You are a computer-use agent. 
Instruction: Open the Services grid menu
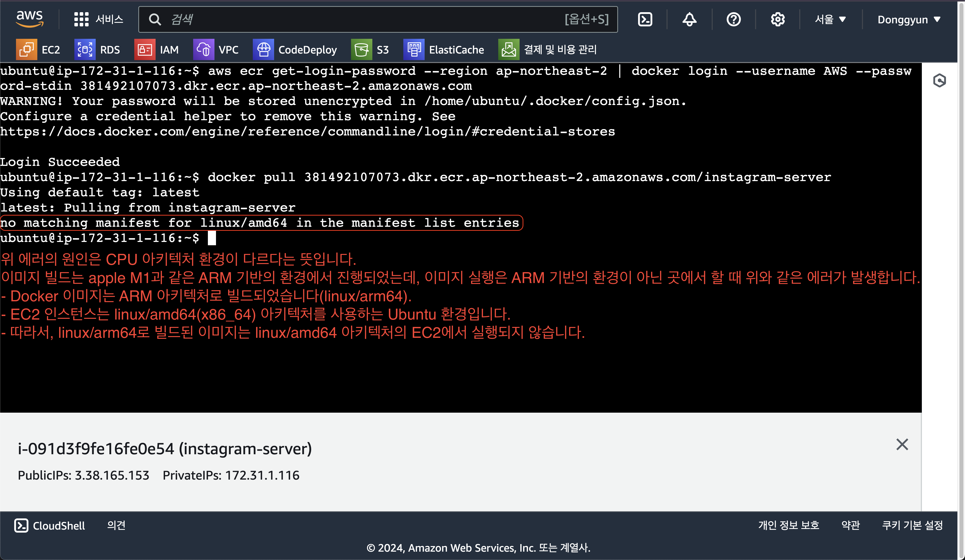[98, 19]
